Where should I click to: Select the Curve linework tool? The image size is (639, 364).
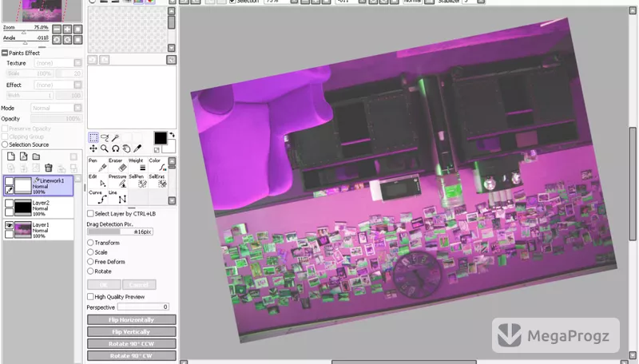click(x=98, y=197)
